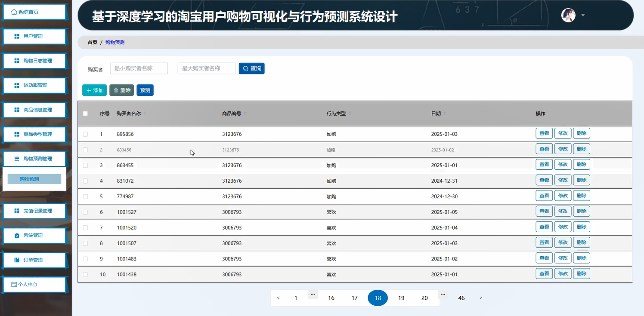This screenshot has height=316, width=644.
Task: Open the user dropdown arrow beside the avatar
Action: [x=583, y=15]
